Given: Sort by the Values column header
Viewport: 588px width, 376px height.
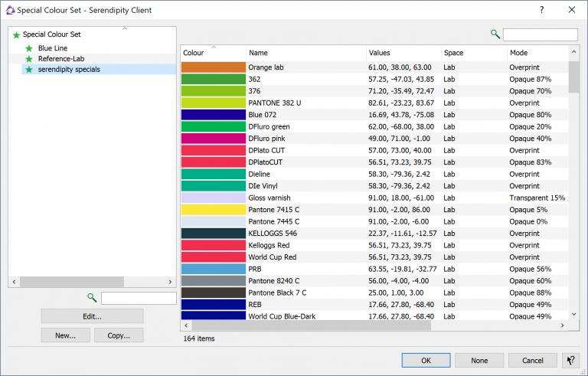Looking at the screenshot, I should tap(403, 53).
